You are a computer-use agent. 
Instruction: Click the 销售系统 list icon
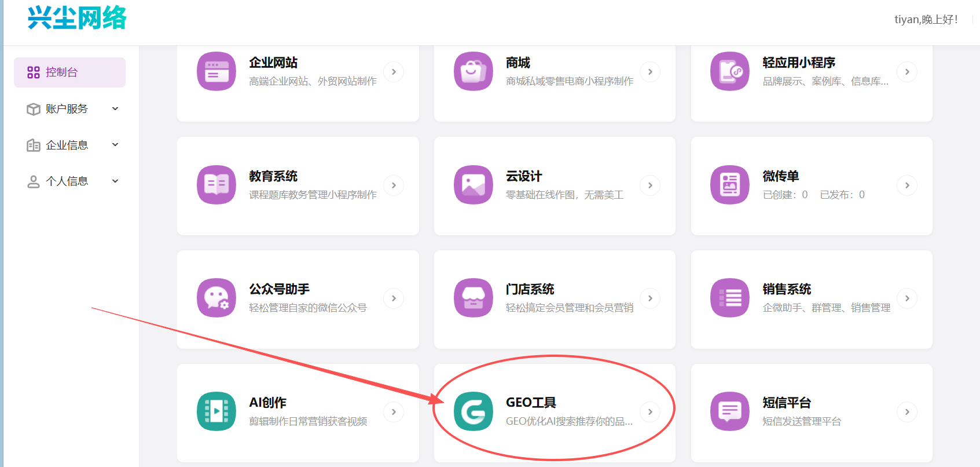coord(730,298)
